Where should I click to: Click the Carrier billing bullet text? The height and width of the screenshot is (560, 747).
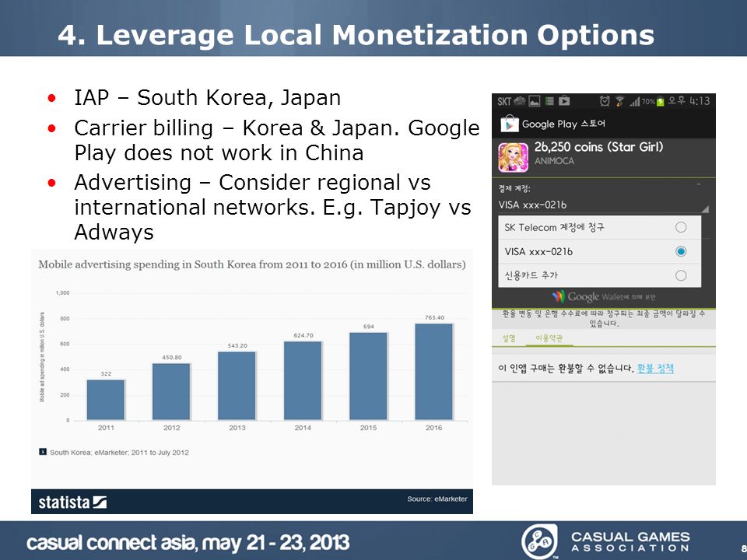276,140
